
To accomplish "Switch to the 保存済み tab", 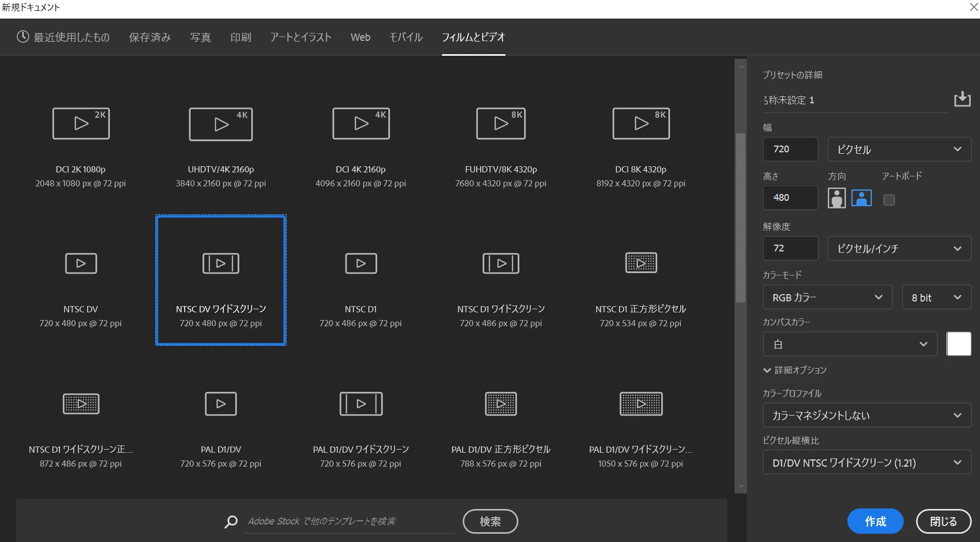I will coord(150,37).
